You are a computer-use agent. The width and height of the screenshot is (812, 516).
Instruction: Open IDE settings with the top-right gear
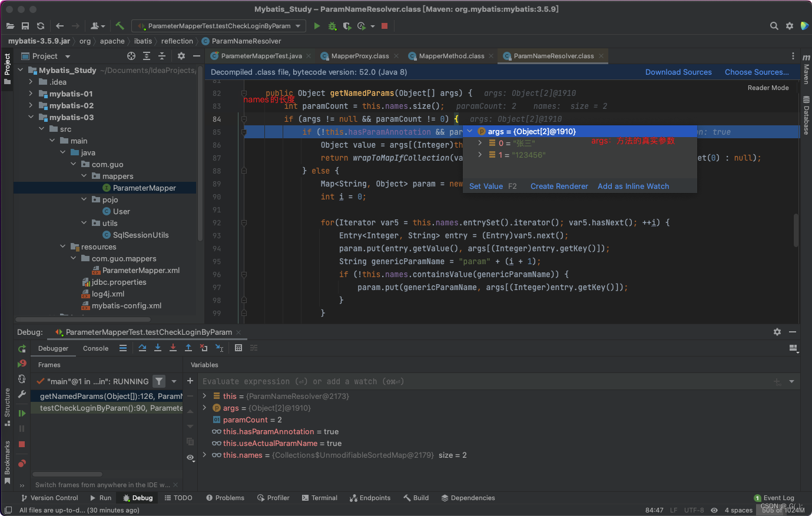click(x=790, y=26)
